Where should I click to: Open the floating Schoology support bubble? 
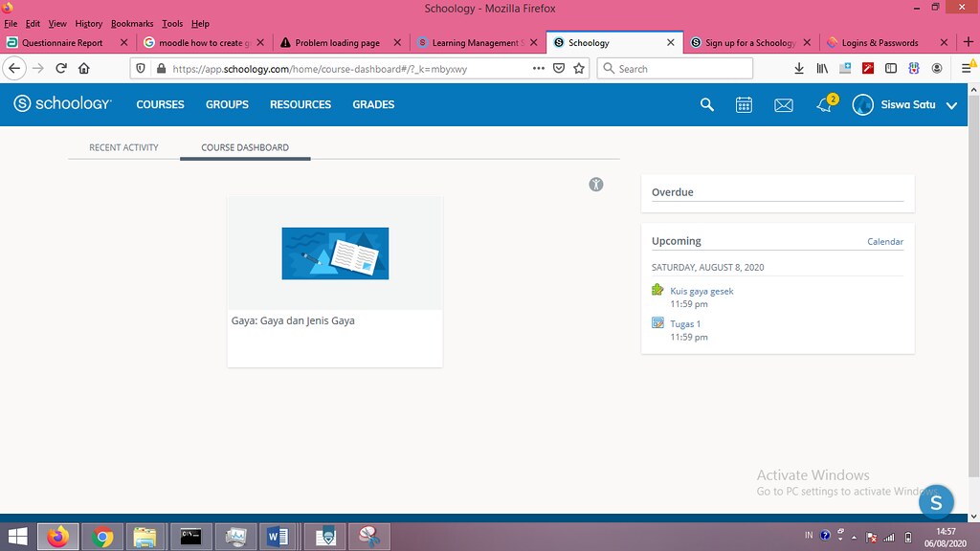tap(936, 501)
